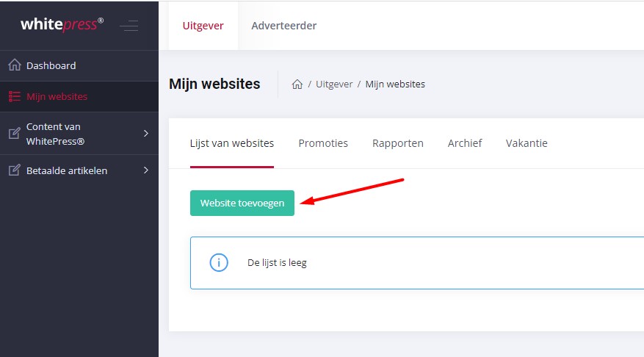Open the Rapporten tab

(x=397, y=143)
